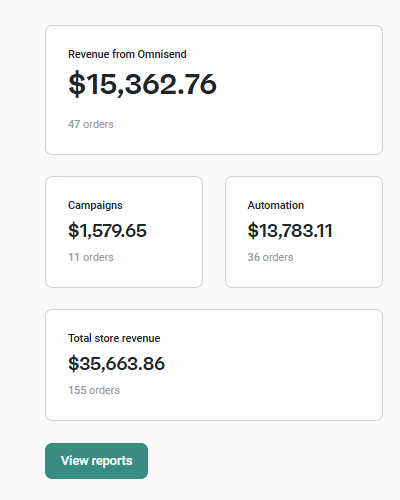
Task: Click the Revenue from Omnisend heading
Action: (x=127, y=54)
